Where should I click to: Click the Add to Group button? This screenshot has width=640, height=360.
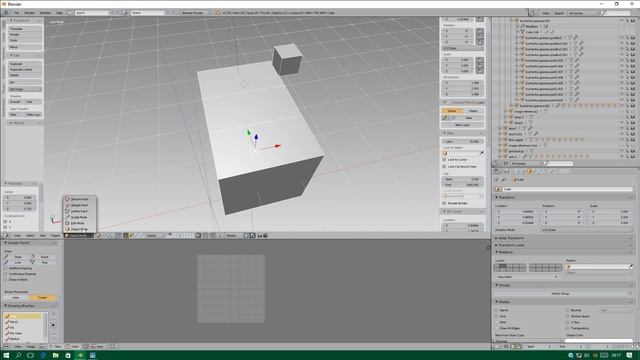coord(560,293)
